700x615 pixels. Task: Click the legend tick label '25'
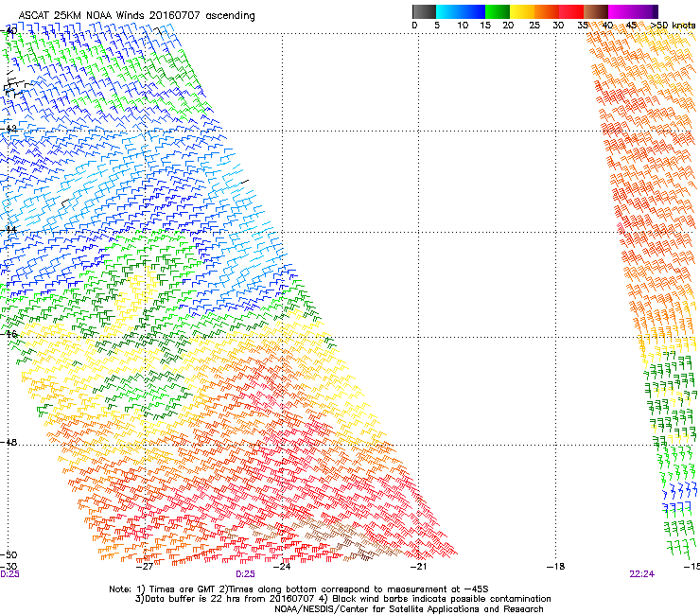pyautogui.click(x=534, y=25)
